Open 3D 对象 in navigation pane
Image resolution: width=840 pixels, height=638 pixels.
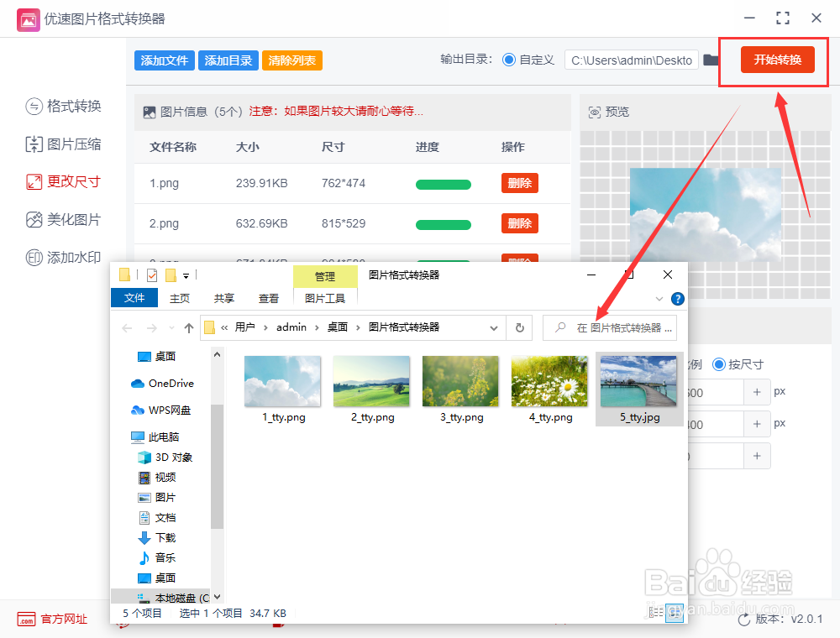point(165,457)
